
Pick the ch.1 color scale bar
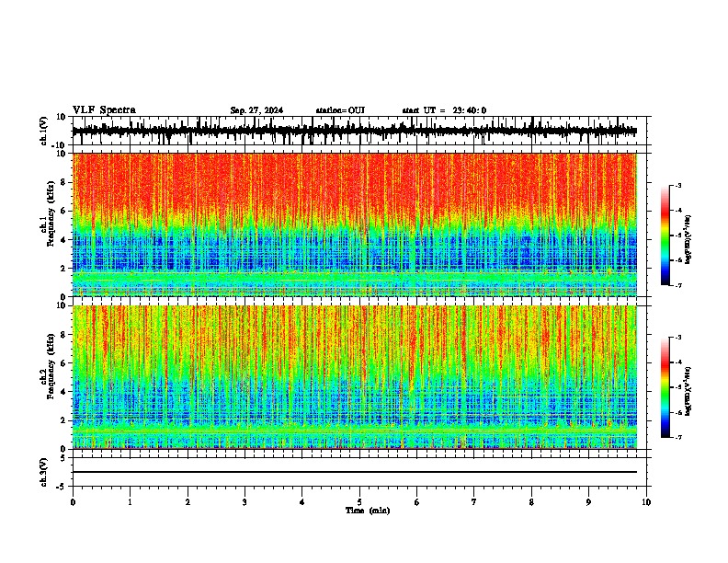point(665,236)
